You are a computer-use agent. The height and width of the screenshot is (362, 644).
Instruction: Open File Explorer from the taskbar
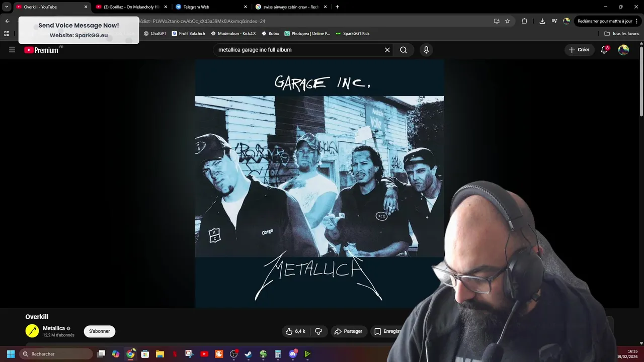pos(160,354)
